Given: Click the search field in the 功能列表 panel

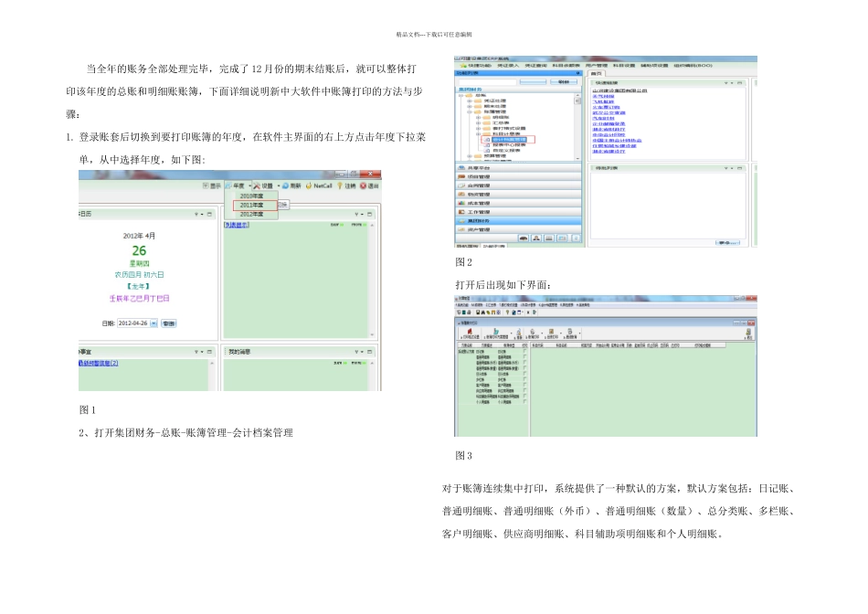Looking at the screenshot, I should (487, 82).
